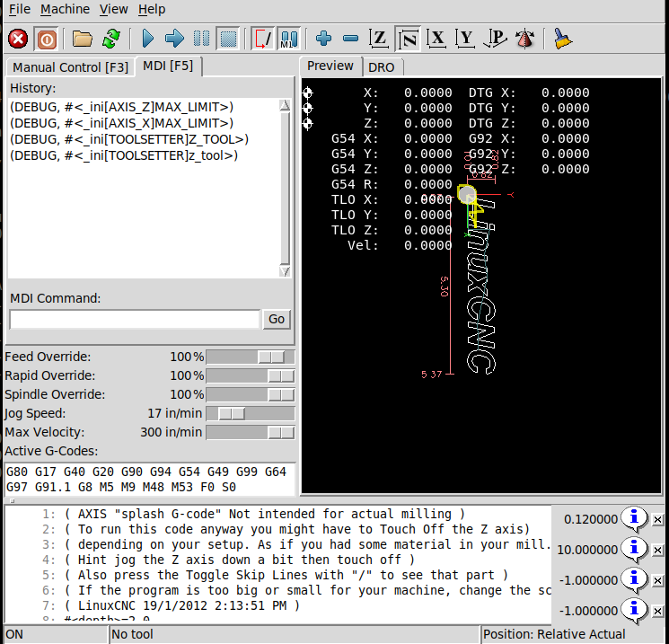Click info icon beside 10.000000

[x=634, y=550]
